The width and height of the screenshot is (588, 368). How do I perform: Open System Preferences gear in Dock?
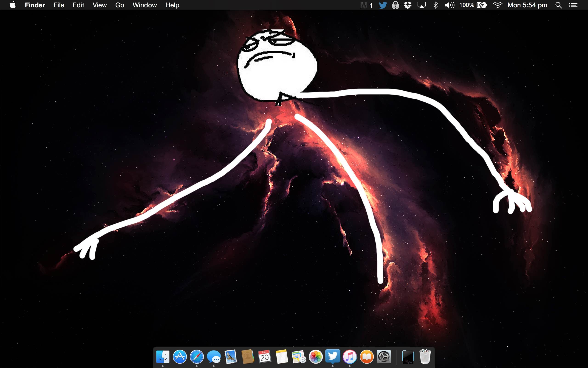point(384,357)
